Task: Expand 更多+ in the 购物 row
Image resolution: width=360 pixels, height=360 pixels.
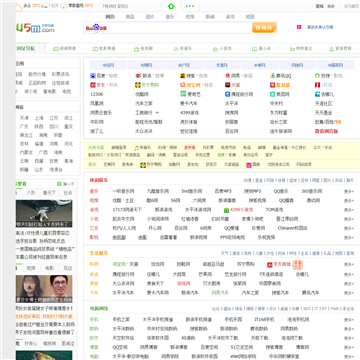Action: click(349, 265)
